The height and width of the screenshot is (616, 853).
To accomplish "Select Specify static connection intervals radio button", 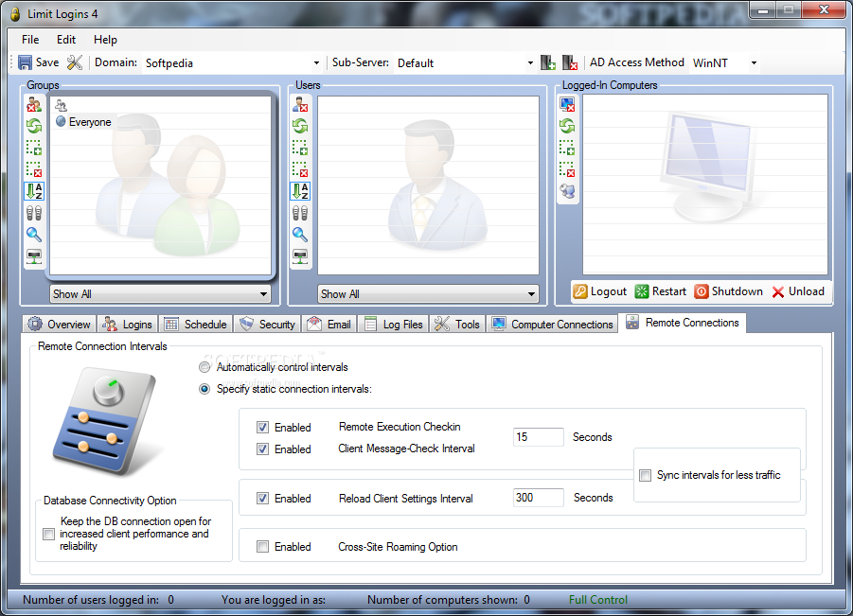I will 204,389.
